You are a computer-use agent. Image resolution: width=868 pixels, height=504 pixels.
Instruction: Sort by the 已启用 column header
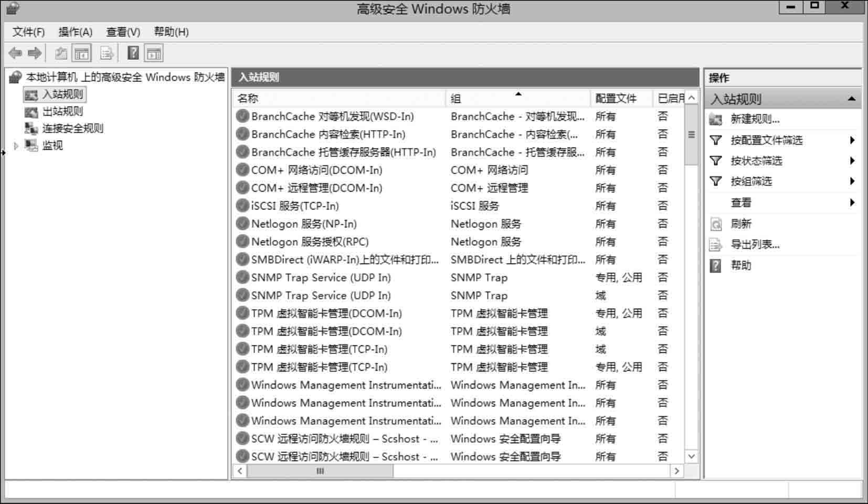(669, 98)
